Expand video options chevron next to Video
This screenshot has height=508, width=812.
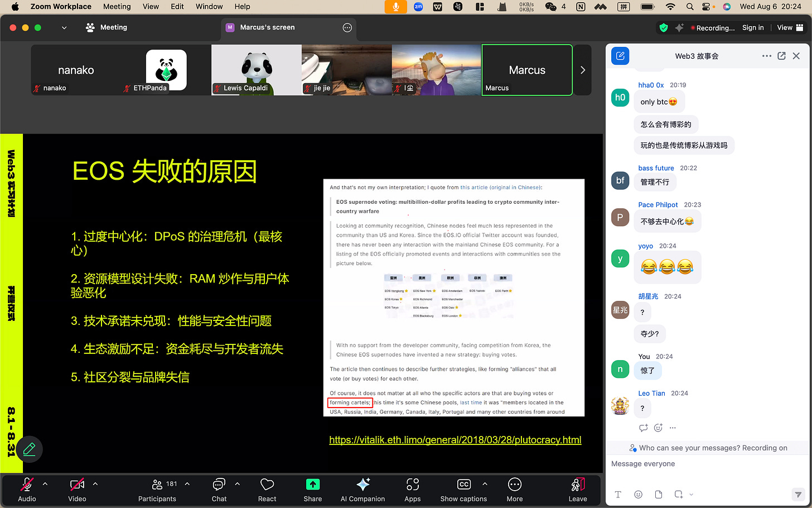tap(95, 484)
